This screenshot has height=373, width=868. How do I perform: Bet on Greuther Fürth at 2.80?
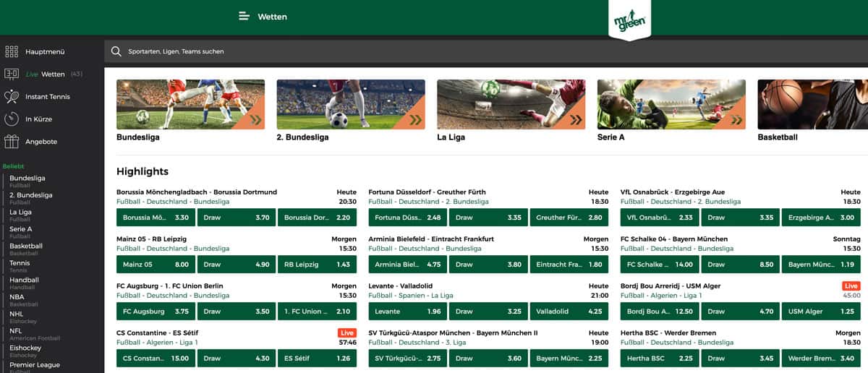click(569, 217)
